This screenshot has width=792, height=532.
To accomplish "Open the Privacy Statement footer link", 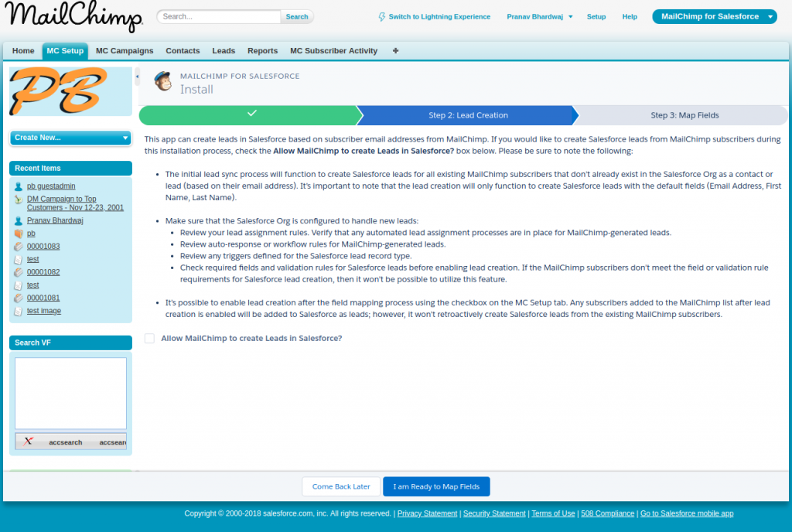I will 427,513.
